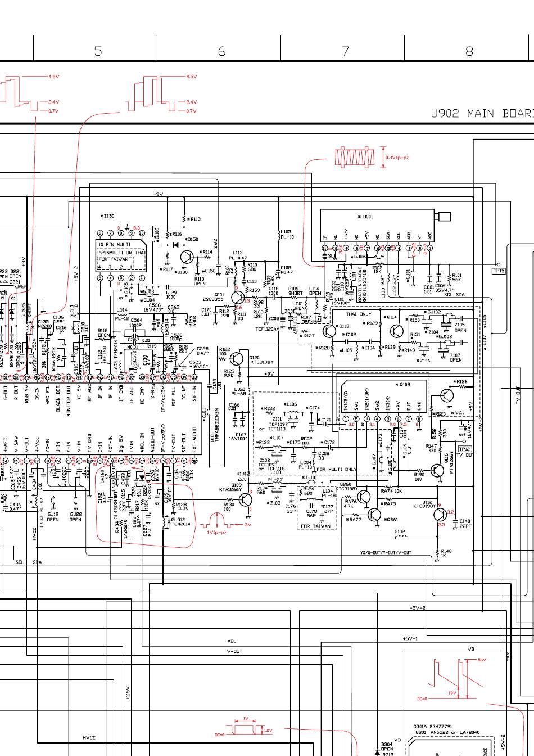Click the G106 SHORT jumper label

(296, 291)
